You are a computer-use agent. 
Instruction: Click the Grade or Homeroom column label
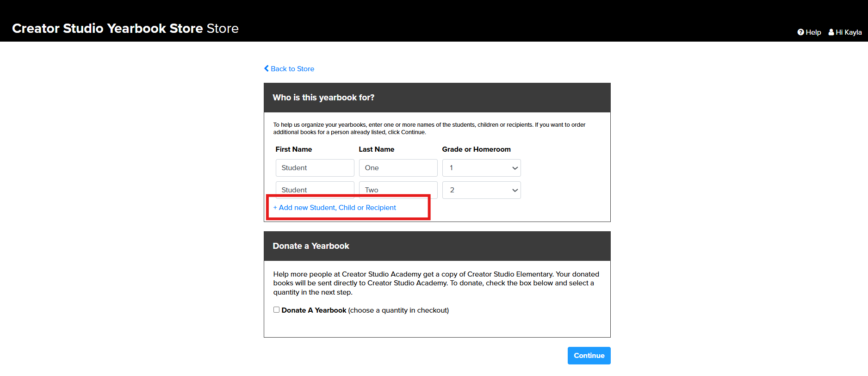pos(476,149)
